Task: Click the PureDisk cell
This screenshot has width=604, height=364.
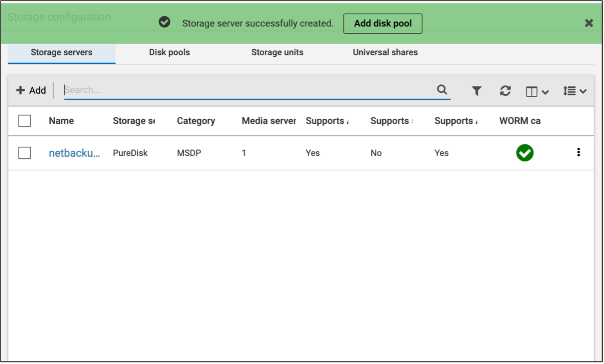Action: tap(130, 153)
